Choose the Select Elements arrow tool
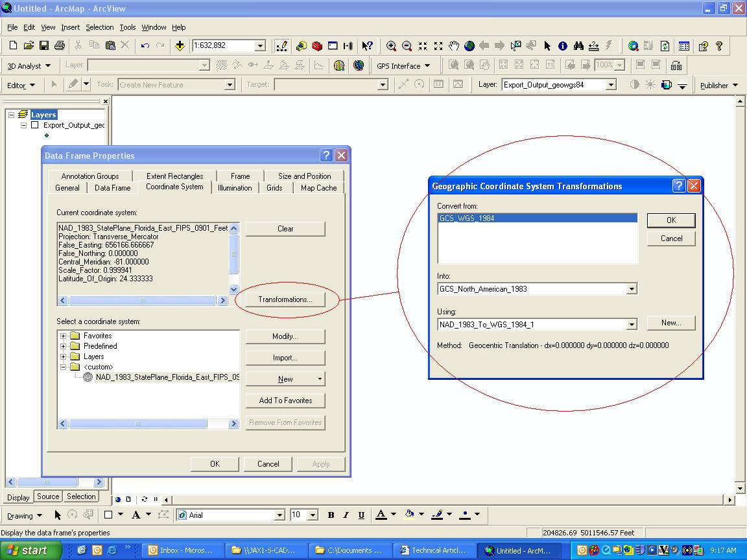 [x=547, y=46]
